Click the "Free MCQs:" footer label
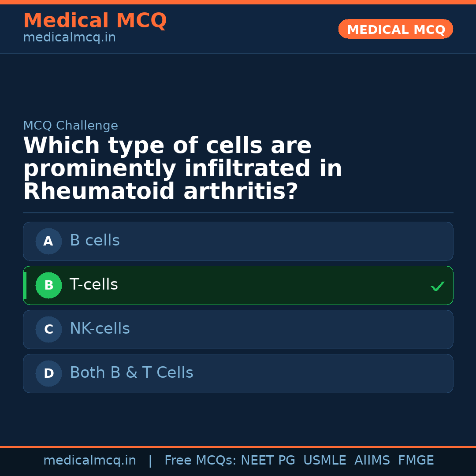The image size is (476, 476). pos(201,461)
